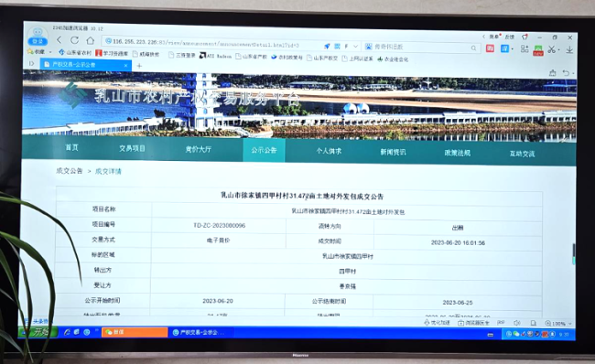Click the 2023-06-25 end date cell
The height and width of the screenshot is (364, 595).
(458, 303)
